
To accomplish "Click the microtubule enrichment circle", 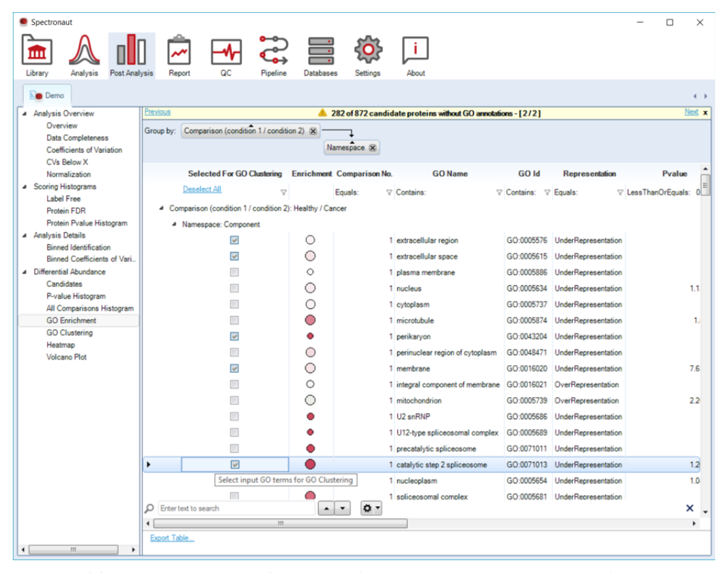I will click(310, 320).
